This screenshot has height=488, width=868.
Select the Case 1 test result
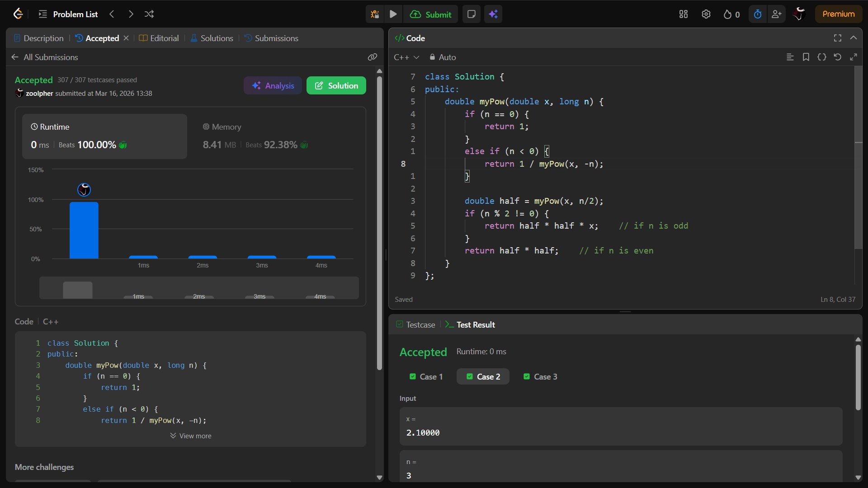coord(426,376)
